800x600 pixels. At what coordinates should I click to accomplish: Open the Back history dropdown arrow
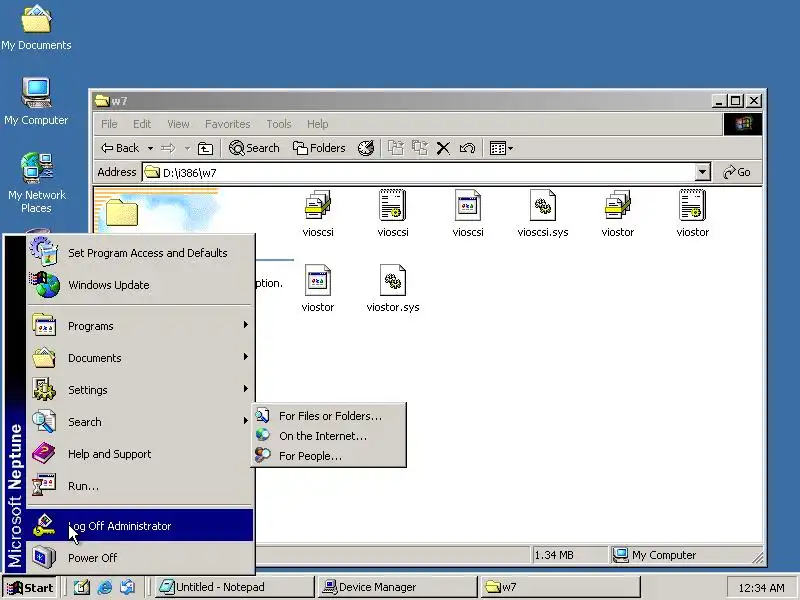coord(150,148)
